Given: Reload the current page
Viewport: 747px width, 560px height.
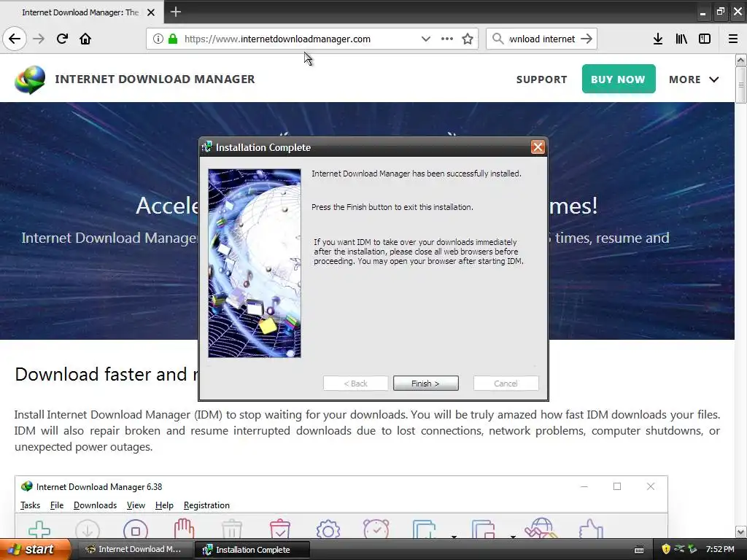Looking at the screenshot, I should (x=62, y=39).
